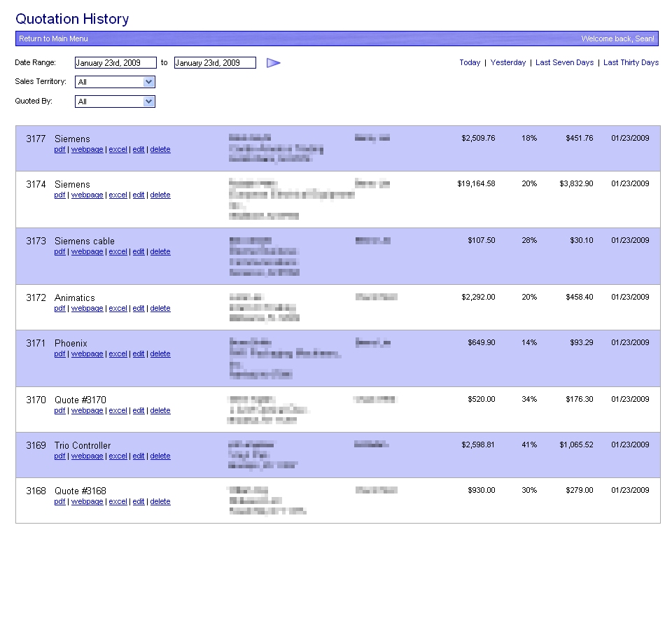Click the Phoenix quote title

[71, 343]
